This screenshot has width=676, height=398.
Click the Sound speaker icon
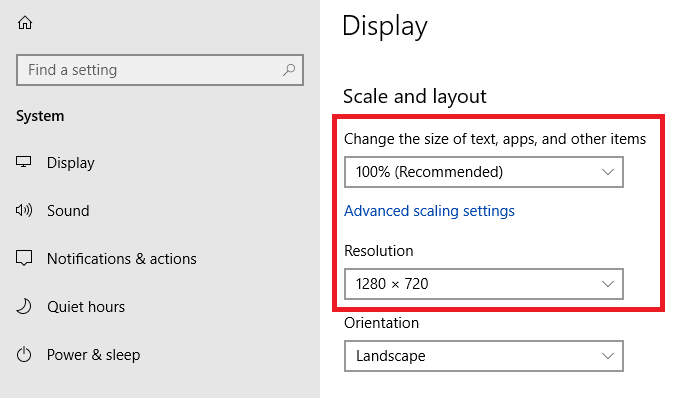click(x=24, y=210)
